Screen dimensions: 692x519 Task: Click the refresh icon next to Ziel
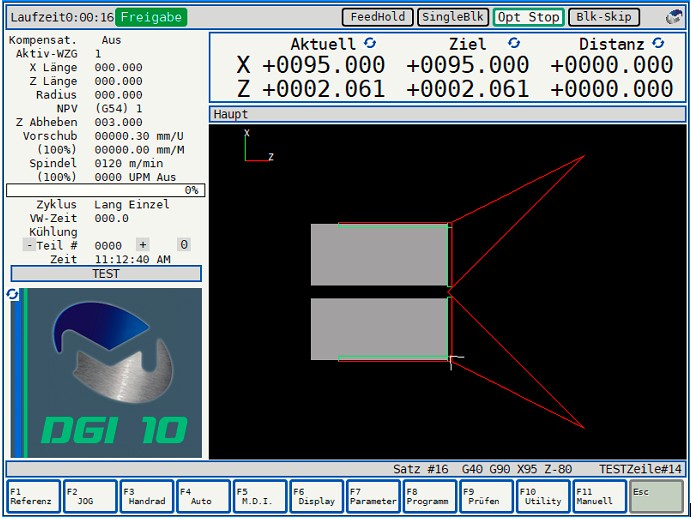(514, 43)
